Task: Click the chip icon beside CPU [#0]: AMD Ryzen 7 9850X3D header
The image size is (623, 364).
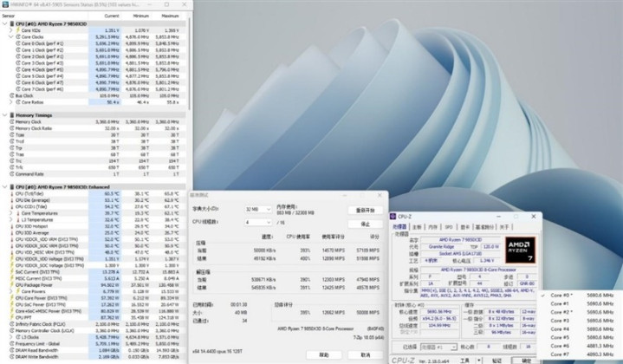Action: 12,24
